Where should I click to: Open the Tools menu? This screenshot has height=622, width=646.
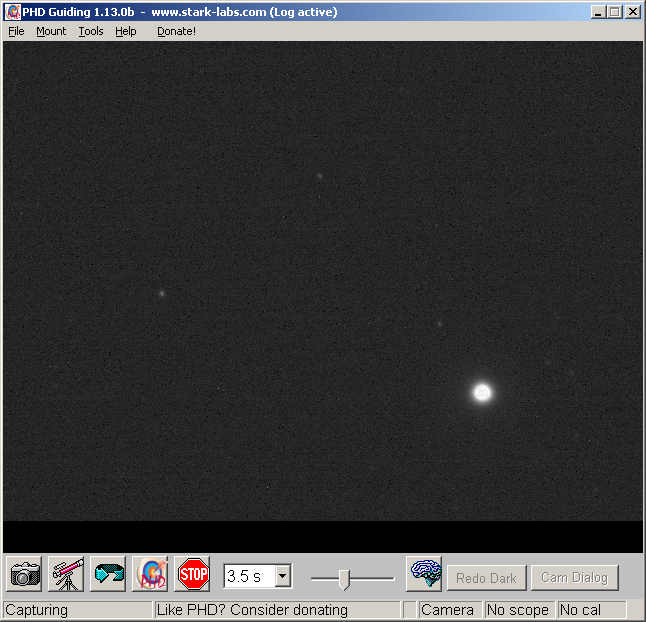click(91, 31)
